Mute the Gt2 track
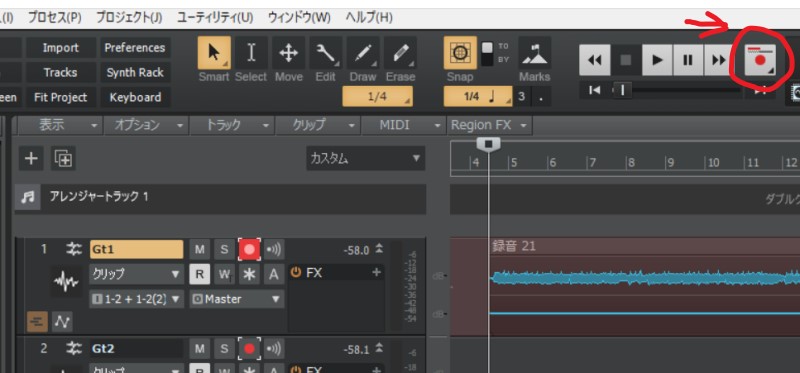Viewport: 800px width, 373px height. pyautogui.click(x=199, y=349)
